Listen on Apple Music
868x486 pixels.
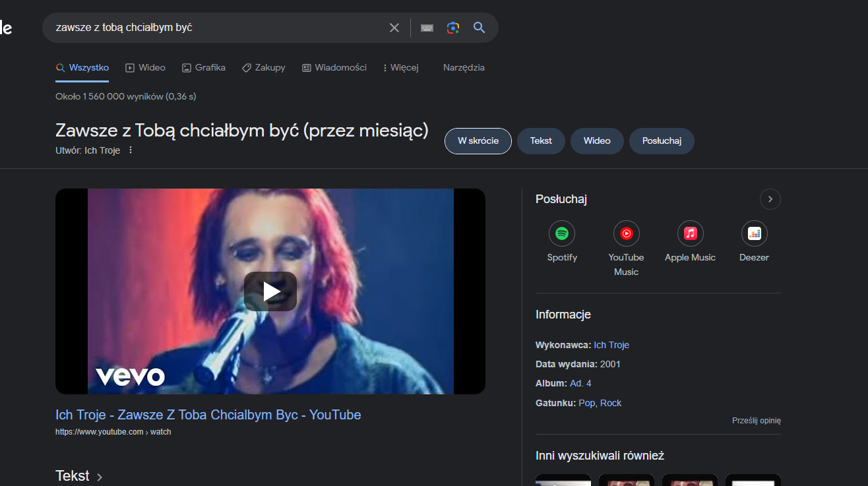click(690, 233)
